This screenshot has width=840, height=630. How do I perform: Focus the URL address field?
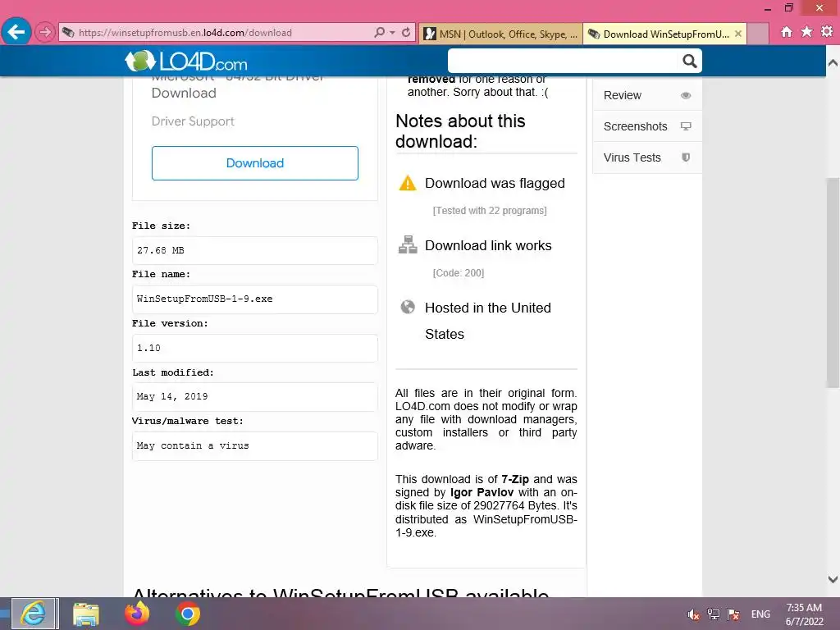pyautogui.click(x=214, y=33)
